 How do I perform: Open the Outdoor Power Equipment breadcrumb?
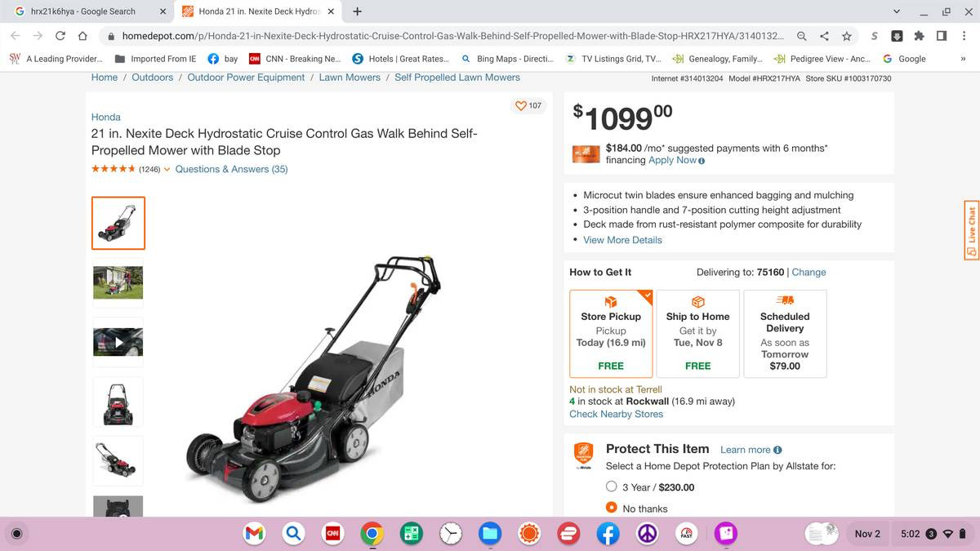pyautogui.click(x=246, y=78)
